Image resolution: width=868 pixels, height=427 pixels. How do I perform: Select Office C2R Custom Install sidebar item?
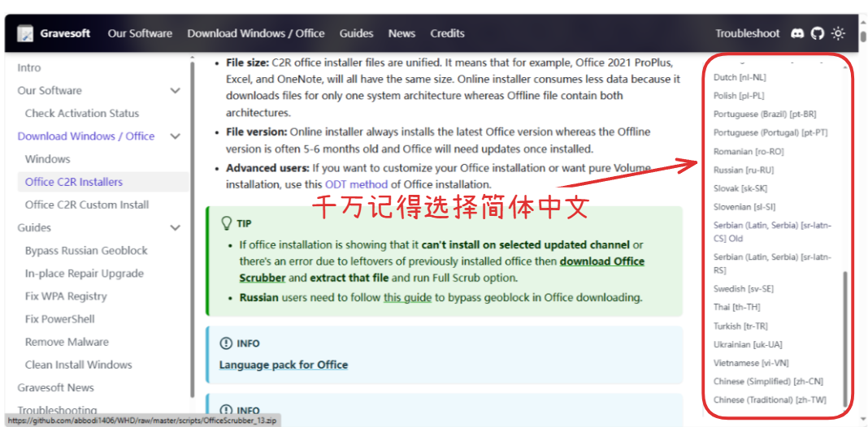87,205
